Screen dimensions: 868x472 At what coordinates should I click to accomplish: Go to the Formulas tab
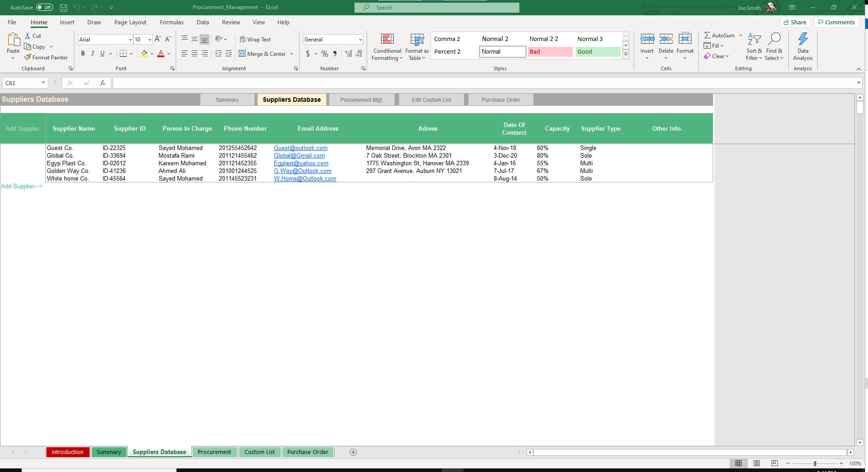[172, 22]
